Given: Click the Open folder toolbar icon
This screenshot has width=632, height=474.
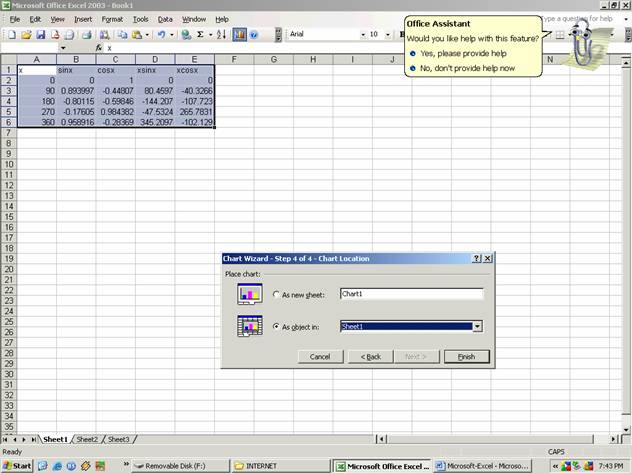Looking at the screenshot, I should [x=26, y=35].
